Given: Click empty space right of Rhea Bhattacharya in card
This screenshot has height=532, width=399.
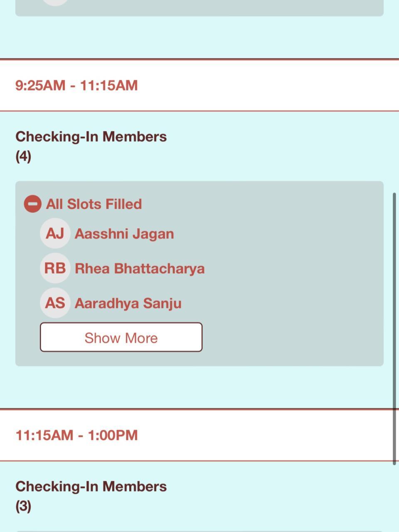Looking at the screenshot, I should (x=291, y=268).
